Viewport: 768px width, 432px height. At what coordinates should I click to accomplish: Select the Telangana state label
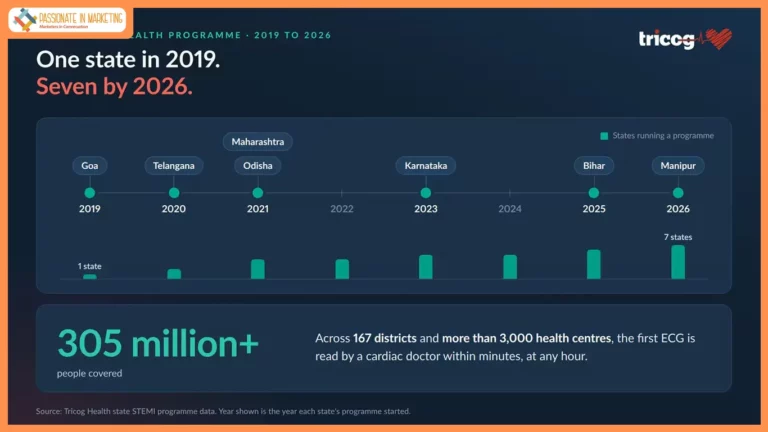tap(174, 166)
